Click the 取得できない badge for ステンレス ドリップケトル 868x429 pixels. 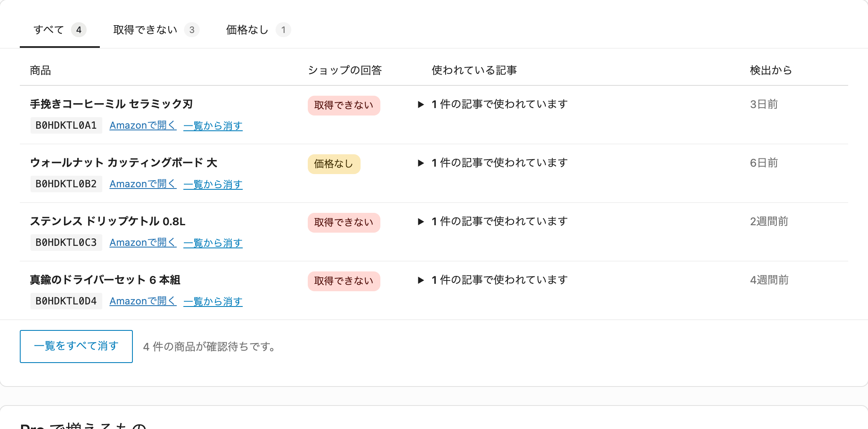[x=344, y=223]
